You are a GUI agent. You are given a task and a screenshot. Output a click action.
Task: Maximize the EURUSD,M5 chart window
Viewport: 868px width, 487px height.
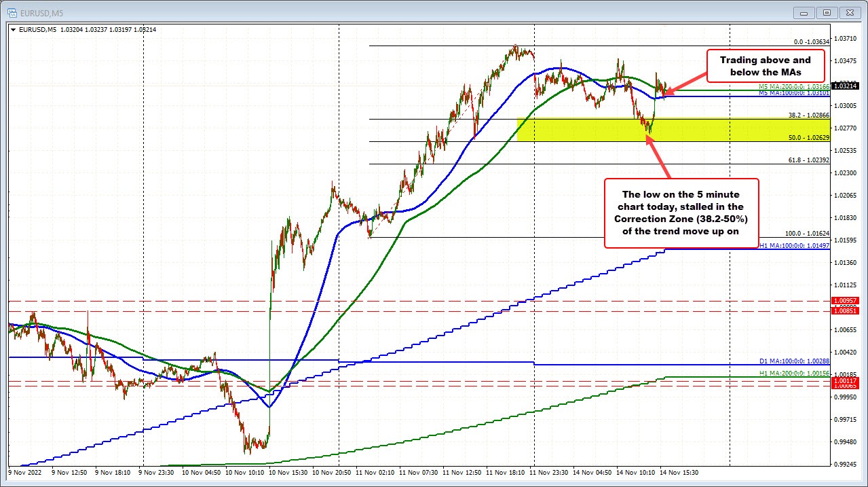click(x=827, y=12)
